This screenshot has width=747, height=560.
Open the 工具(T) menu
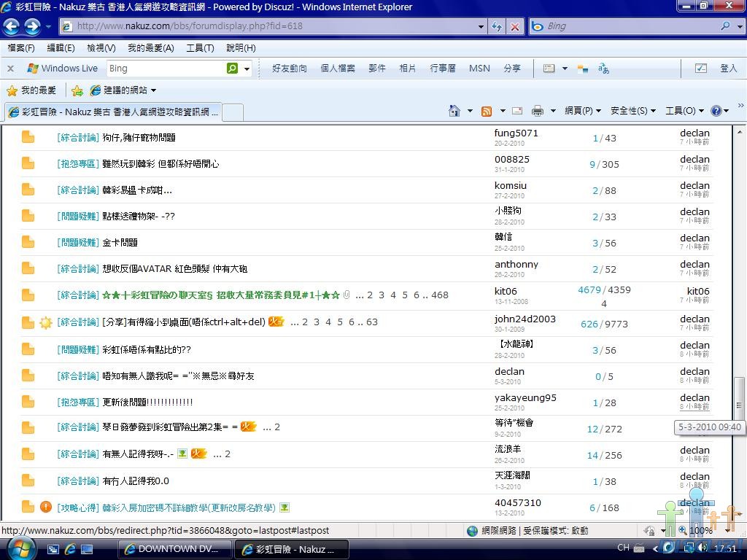200,48
